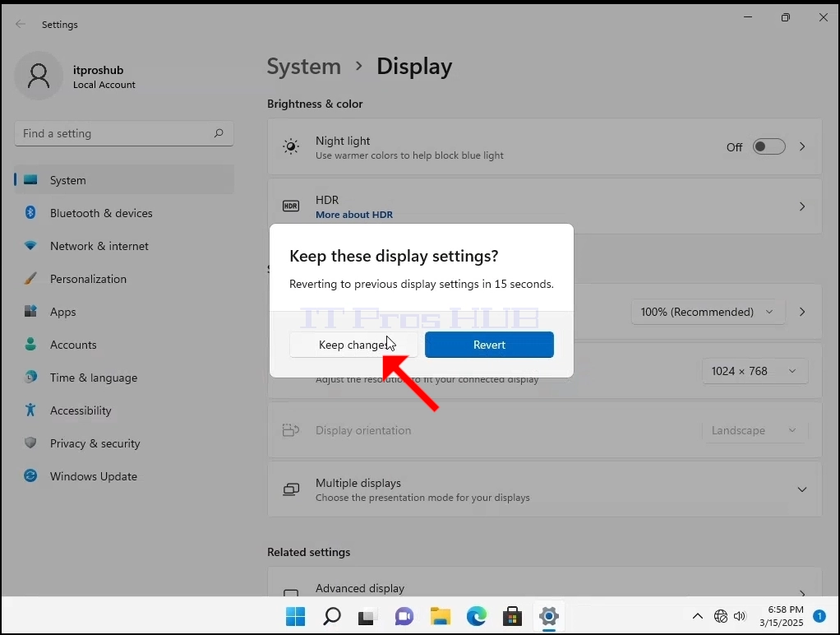Viewport: 840px width, 635px height.
Task: Open Apps settings
Action: click(124, 312)
